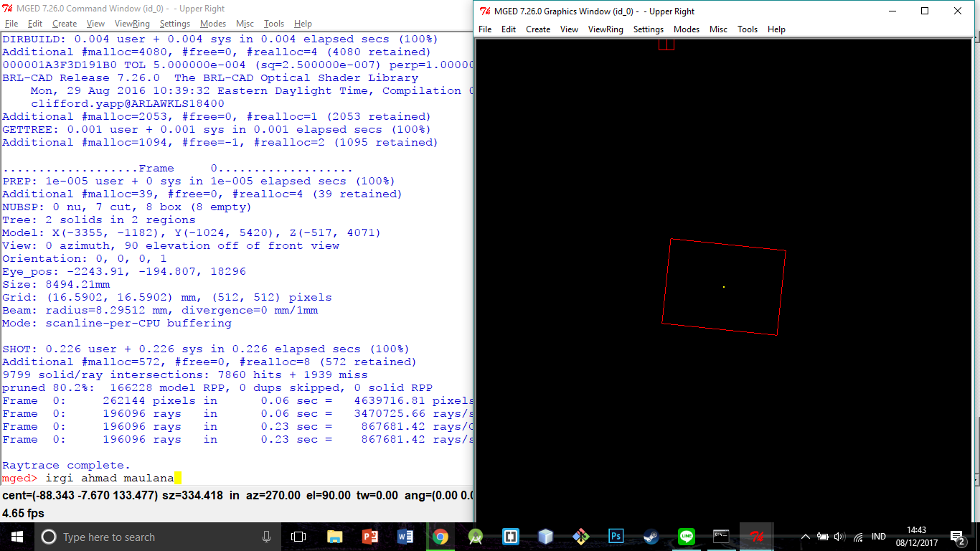Open Modes menu in Command Window

[x=213, y=24]
